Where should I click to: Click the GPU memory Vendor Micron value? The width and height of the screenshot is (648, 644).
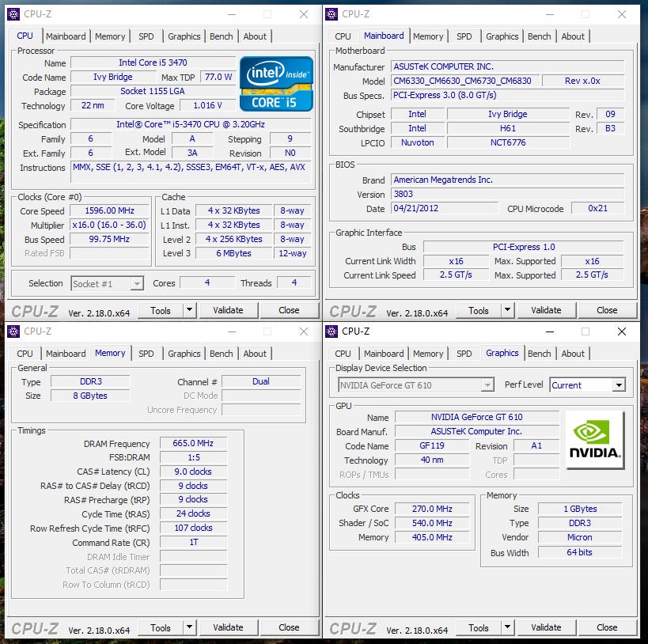click(580, 537)
